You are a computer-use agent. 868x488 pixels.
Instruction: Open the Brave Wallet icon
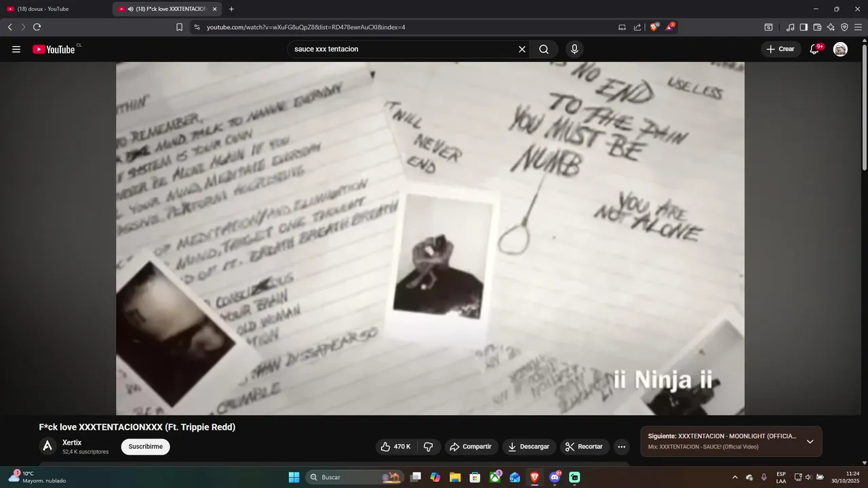tap(817, 27)
